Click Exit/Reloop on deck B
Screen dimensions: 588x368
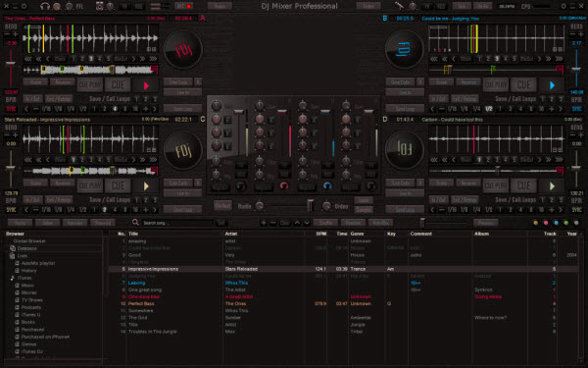click(465, 99)
